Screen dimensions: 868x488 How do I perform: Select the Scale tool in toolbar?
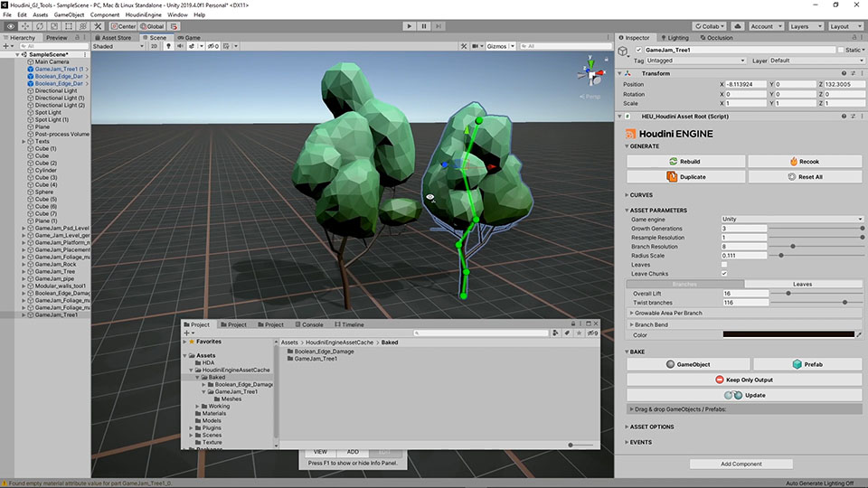(54, 26)
